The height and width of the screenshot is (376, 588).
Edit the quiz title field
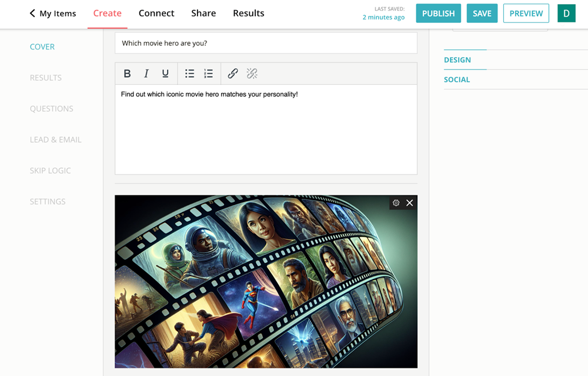pyautogui.click(x=266, y=43)
